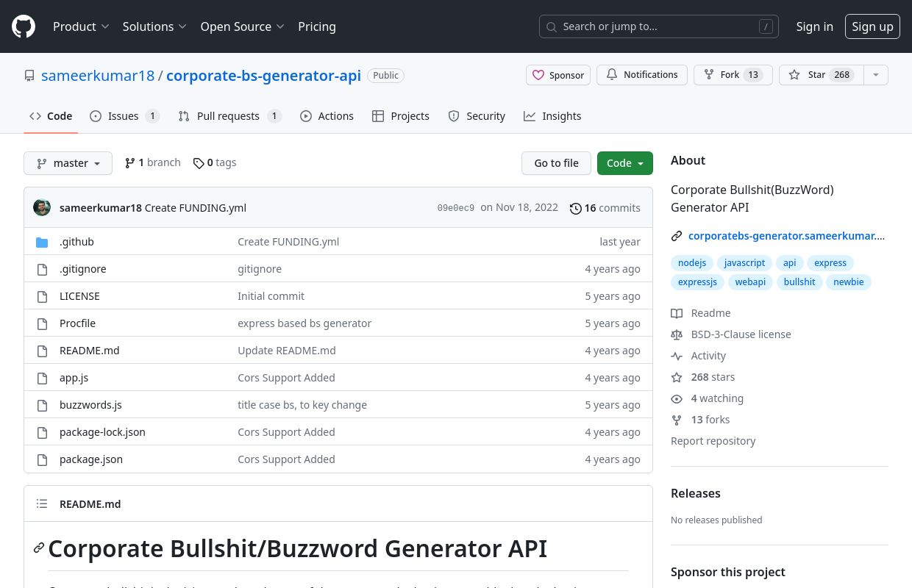Click the file icon next to README.md row
The width and height of the screenshot is (912, 588).
click(42, 351)
